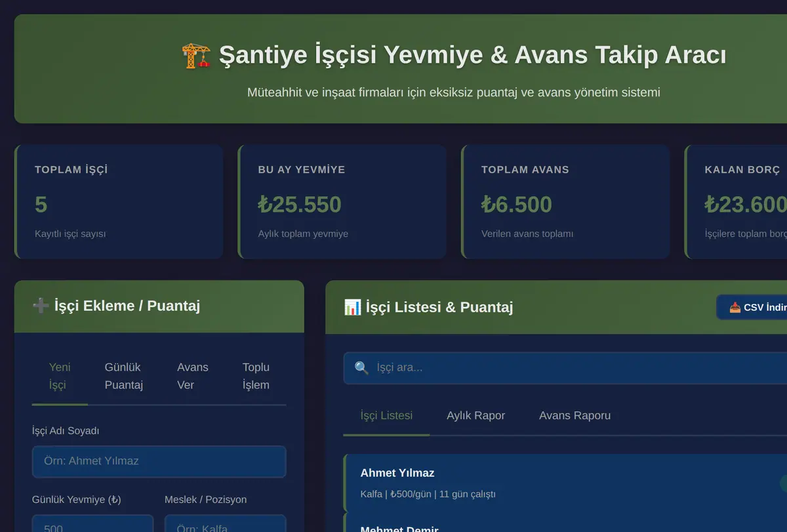This screenshot has width=787, height=532.
Task: Select the Ahmet Yılmaz worker entry
Action: (x=565, y=483)
